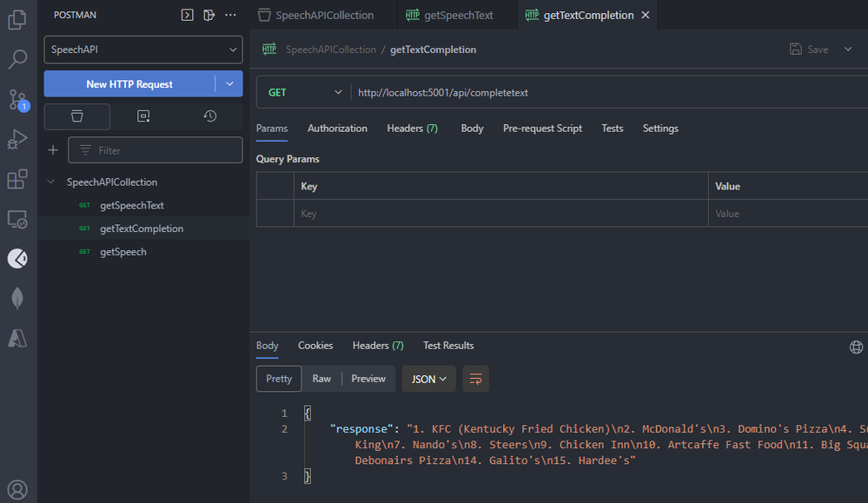Collapse the SpeechAPICollection tree node

point(51,182)
